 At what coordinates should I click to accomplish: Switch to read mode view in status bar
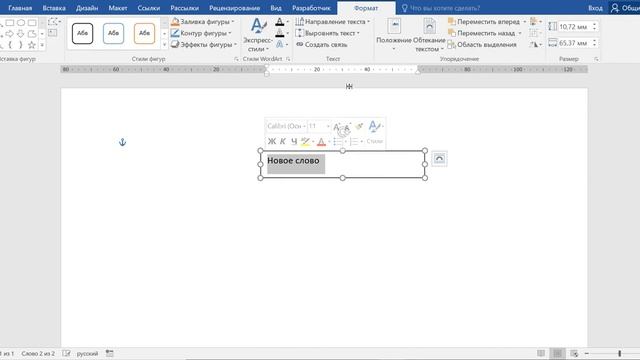pos(541,353)
